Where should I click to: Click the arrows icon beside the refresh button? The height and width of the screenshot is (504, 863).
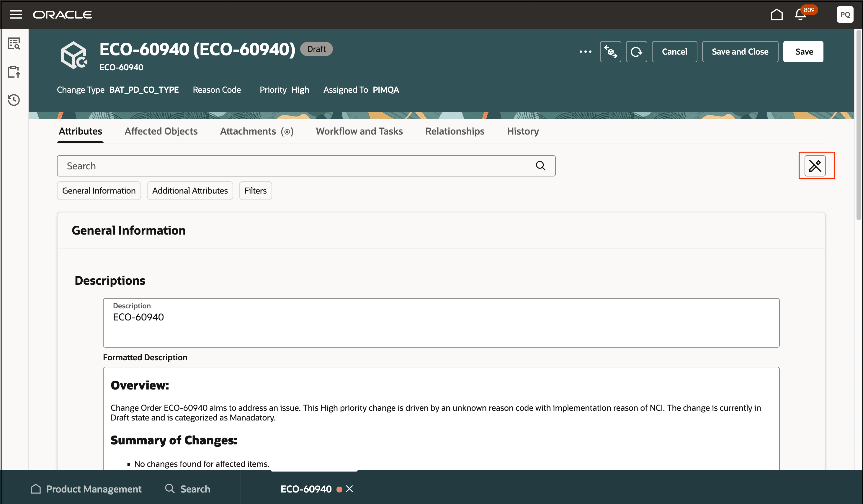tap(610, 52)
